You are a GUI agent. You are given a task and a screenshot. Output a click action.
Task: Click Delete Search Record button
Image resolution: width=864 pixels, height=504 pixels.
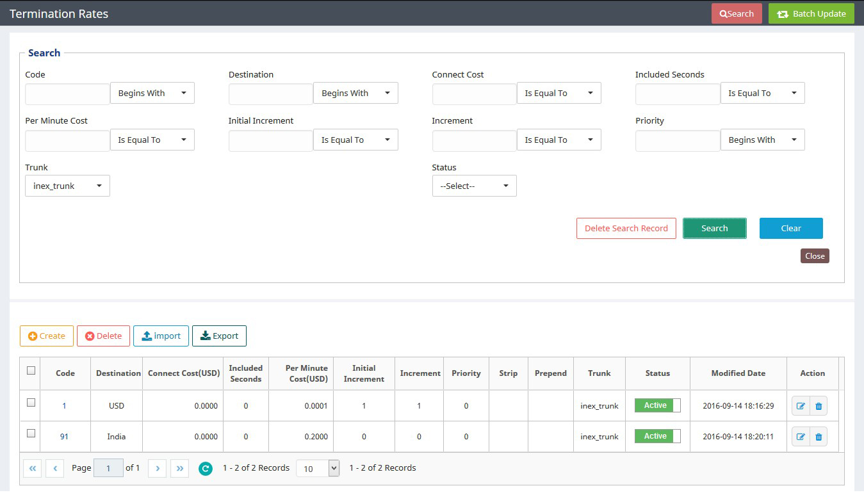click(626, 228)
